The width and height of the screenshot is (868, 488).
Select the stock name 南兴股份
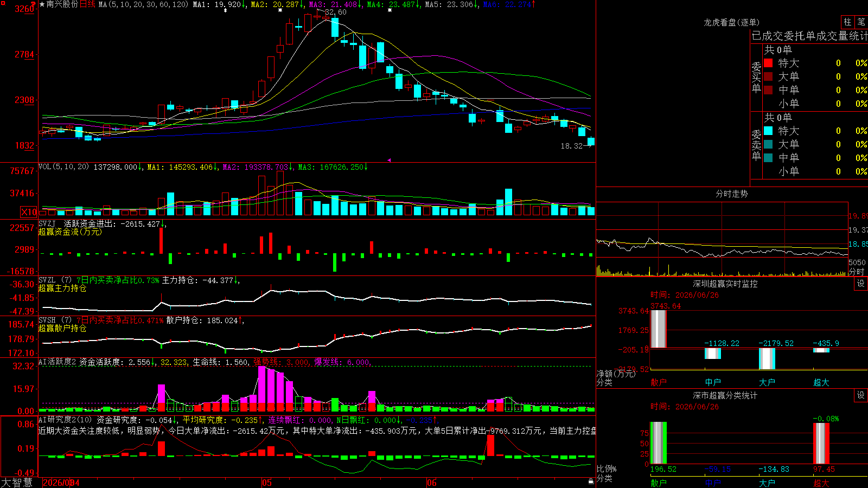pos(62,4)
